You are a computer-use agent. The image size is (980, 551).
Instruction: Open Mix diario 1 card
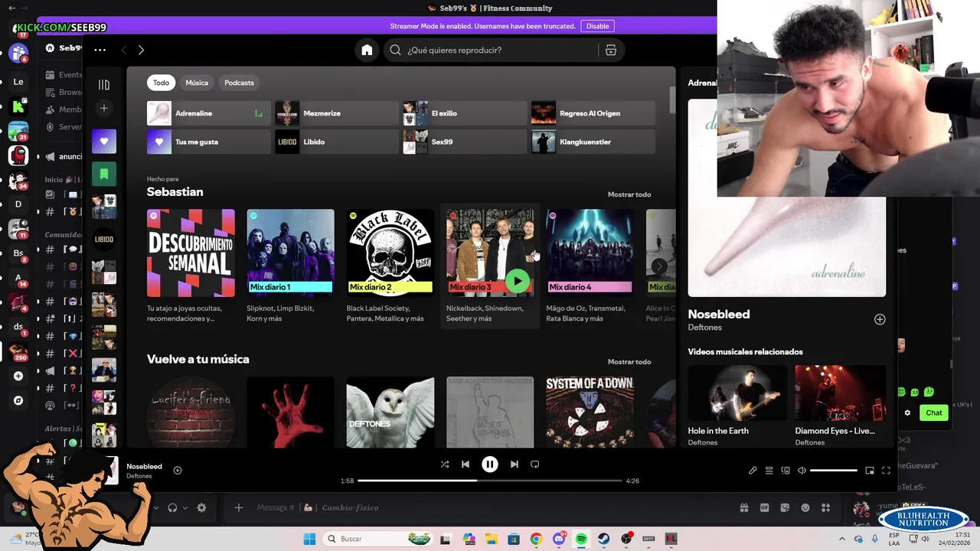[290, 265]
